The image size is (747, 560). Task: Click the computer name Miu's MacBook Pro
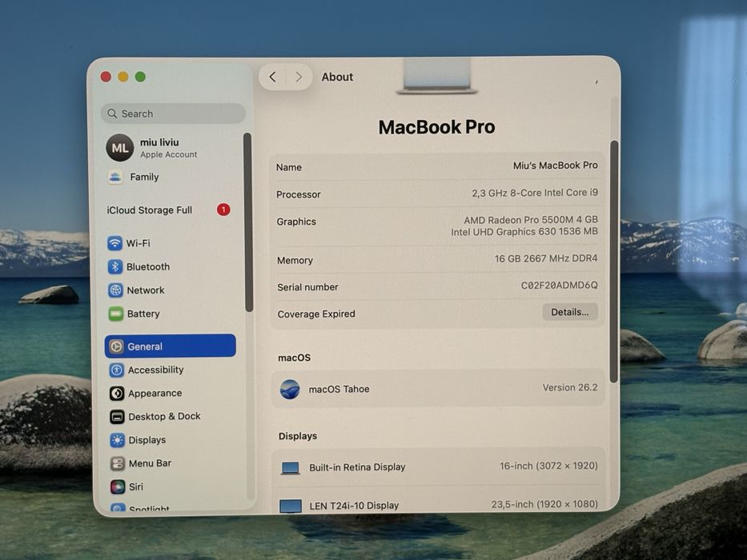555,166
